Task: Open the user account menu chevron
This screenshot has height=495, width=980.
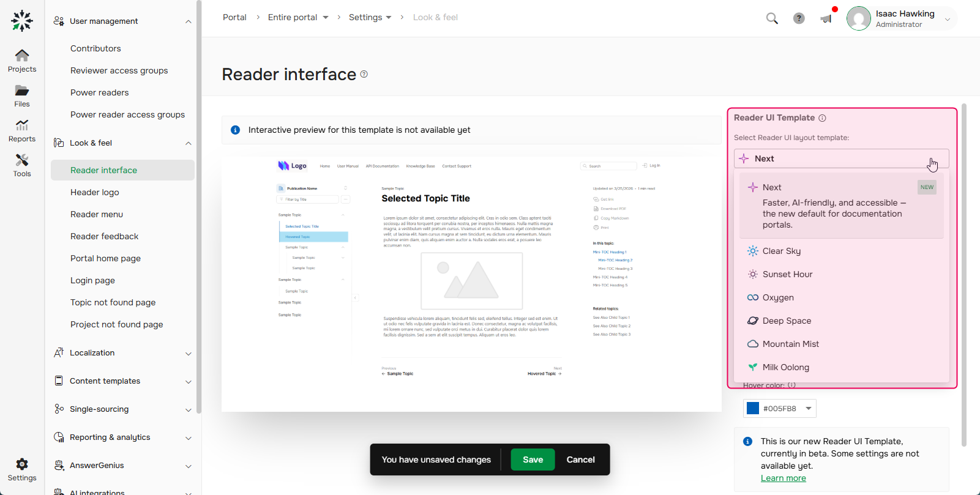Action: click(948, 19)
